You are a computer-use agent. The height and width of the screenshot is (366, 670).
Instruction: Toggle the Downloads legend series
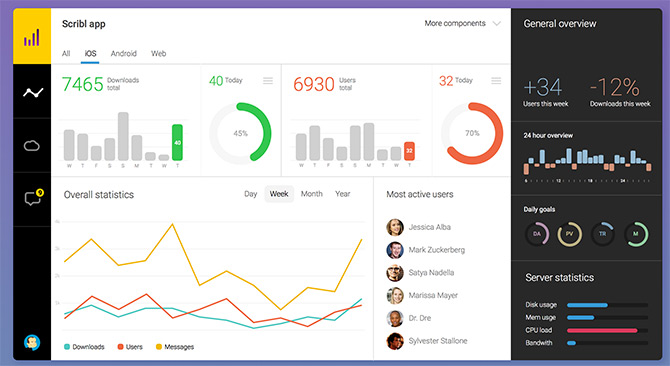[84, 347]
